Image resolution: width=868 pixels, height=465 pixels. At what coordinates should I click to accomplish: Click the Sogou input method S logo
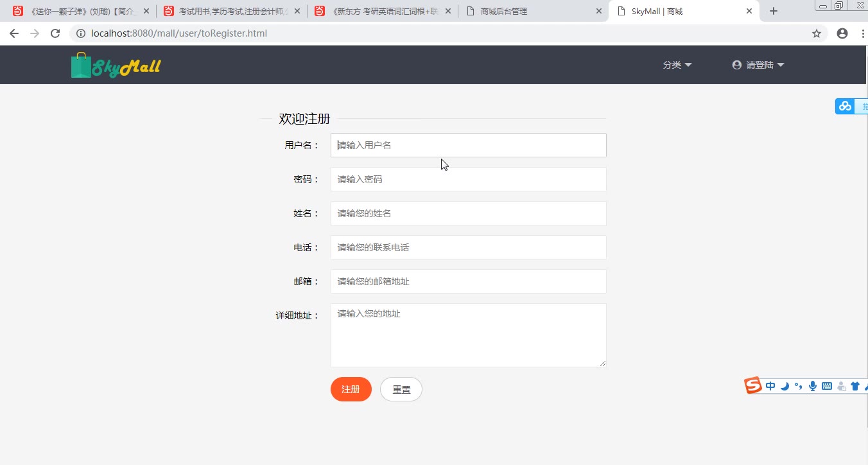753,385
